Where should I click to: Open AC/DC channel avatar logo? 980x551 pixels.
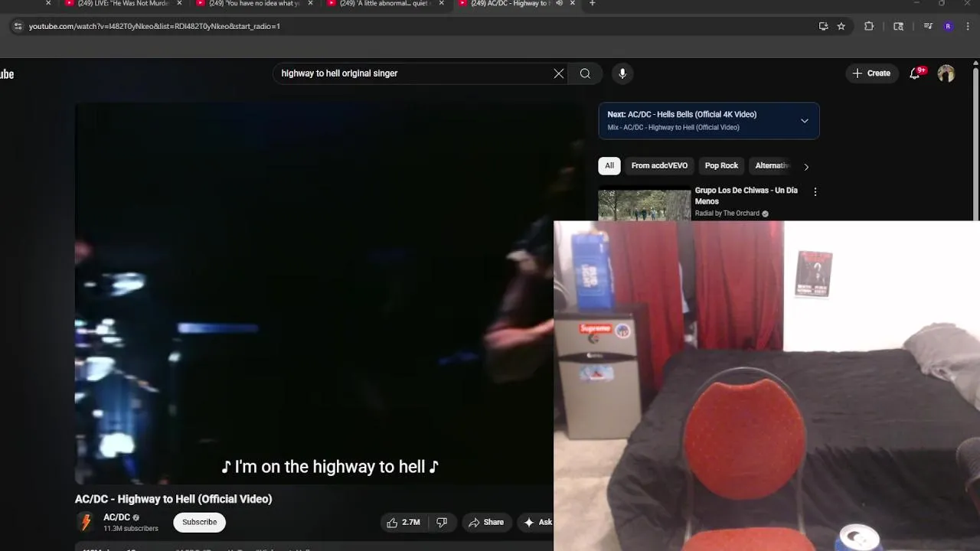point(86,523)
